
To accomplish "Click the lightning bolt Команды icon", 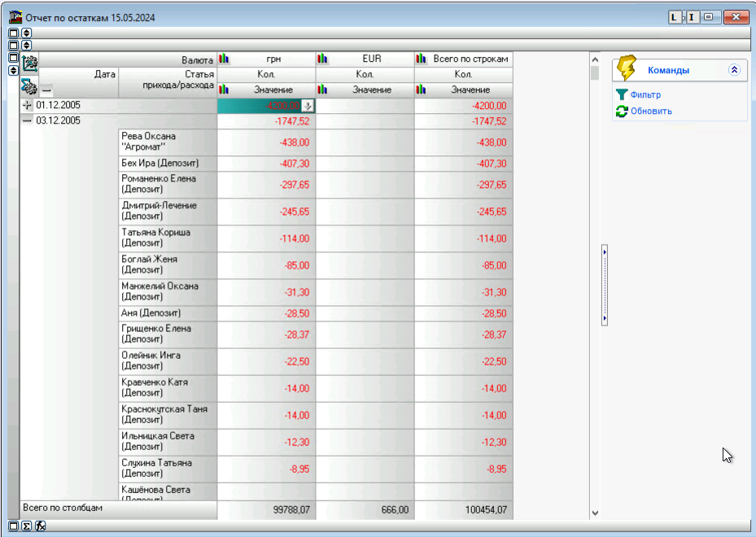I will (x=626, y=69).
